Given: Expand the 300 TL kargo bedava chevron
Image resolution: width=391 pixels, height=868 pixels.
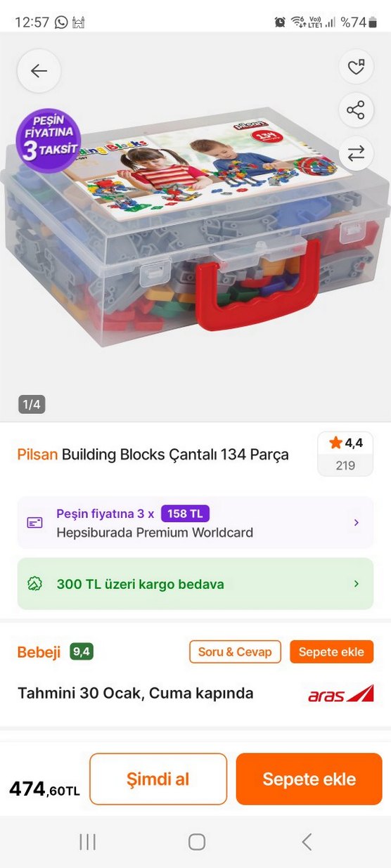Looking at the screenshot, I should (x=356, y=584).
